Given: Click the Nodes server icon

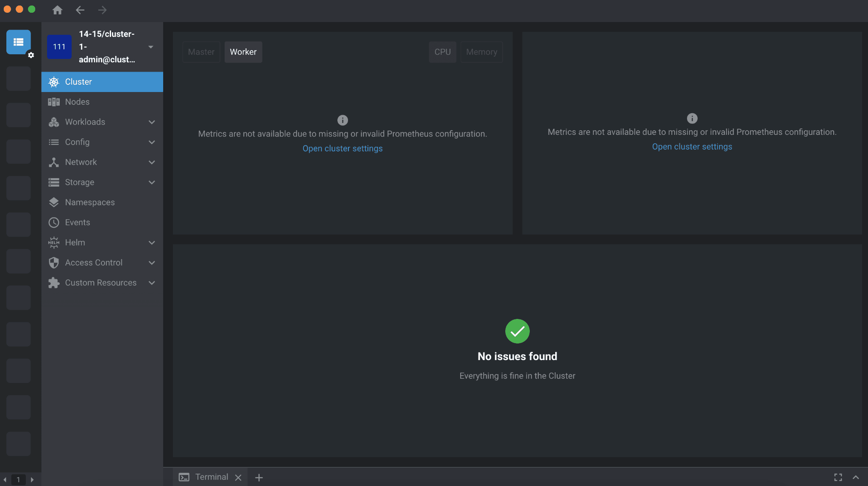Looking at the screenshot, I should pyautogui.click(x=54, y=102).
